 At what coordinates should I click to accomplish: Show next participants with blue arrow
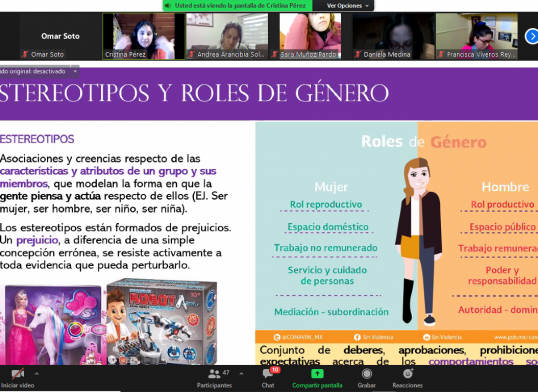tap(531, 36)
